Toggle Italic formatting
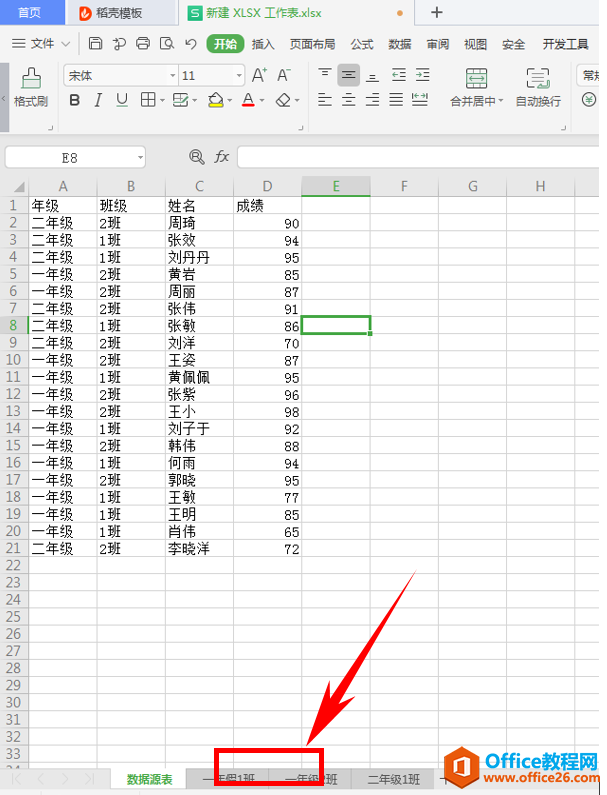 (98, 100)
